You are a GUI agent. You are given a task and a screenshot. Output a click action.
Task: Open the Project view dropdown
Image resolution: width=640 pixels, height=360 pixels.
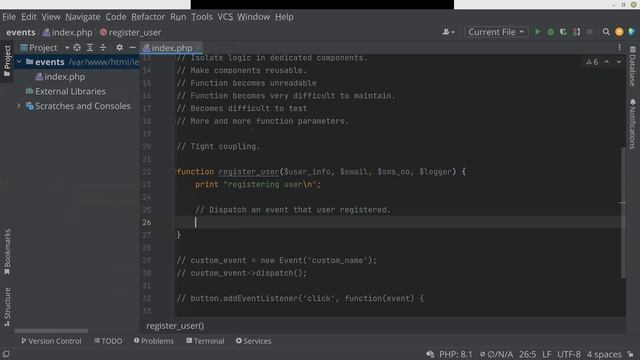44,48
